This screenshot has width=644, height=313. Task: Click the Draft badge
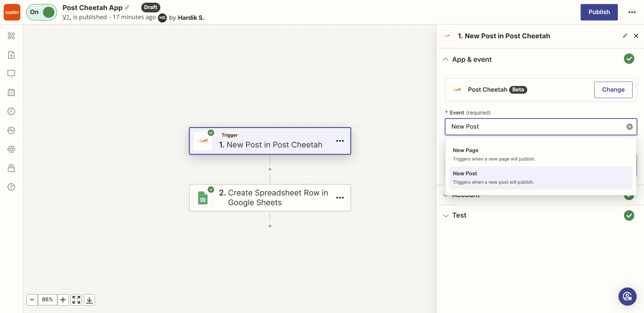[151, 7]
